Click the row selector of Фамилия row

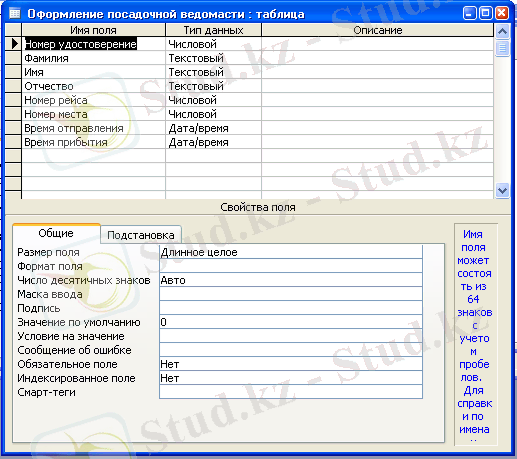pos(13,58)
